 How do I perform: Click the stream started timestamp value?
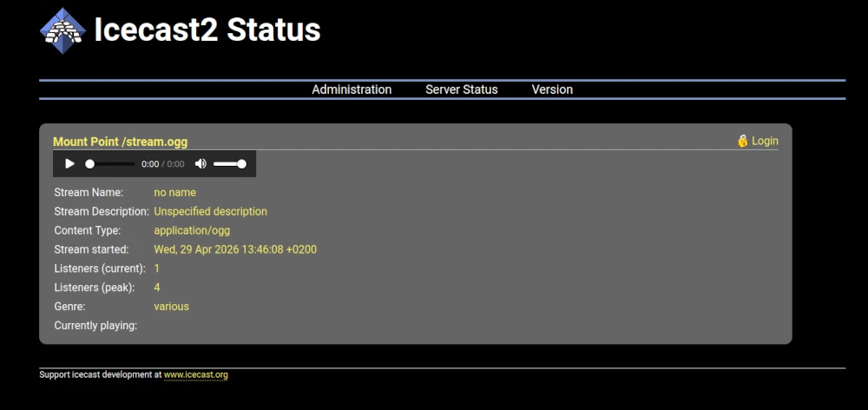[235, 249]
